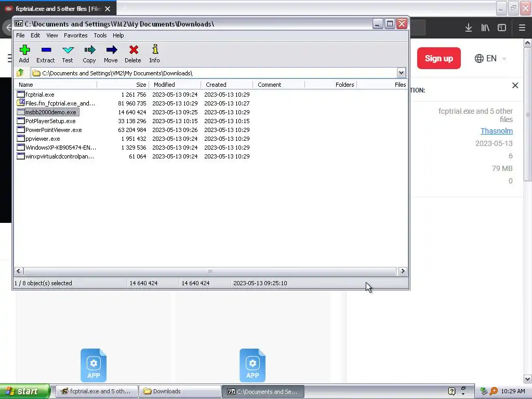The image size is (532, 399).
Task: Click the Copy toolbar icon
Action: click(x=89, y=50)
